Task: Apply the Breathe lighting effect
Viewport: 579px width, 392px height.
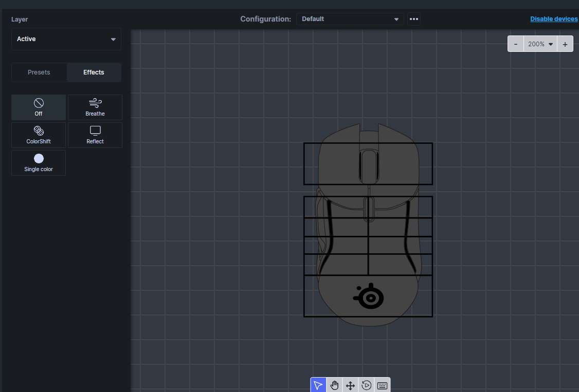Action: coord(95,107)
